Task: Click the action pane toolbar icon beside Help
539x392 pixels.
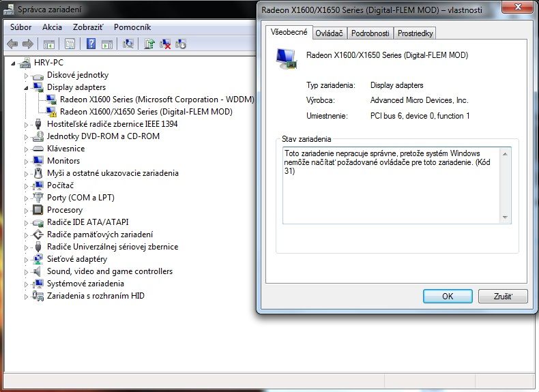Action: (107, 44)
